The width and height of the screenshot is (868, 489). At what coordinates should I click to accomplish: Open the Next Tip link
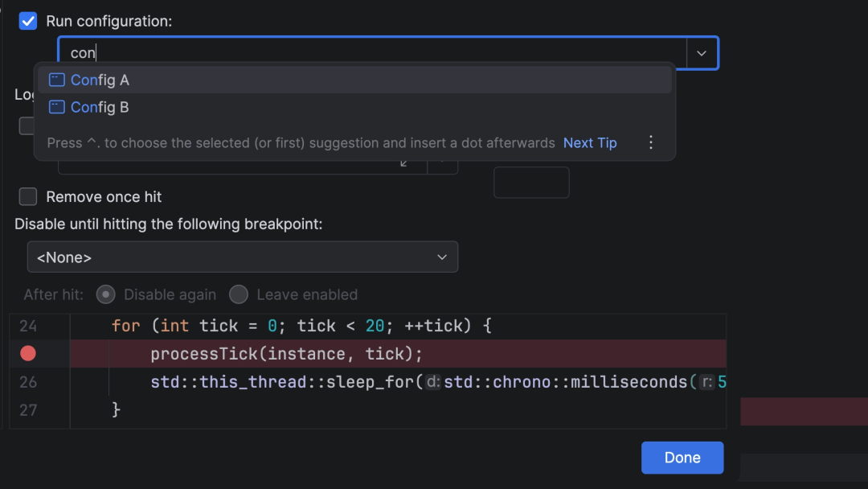pos(590,143)
